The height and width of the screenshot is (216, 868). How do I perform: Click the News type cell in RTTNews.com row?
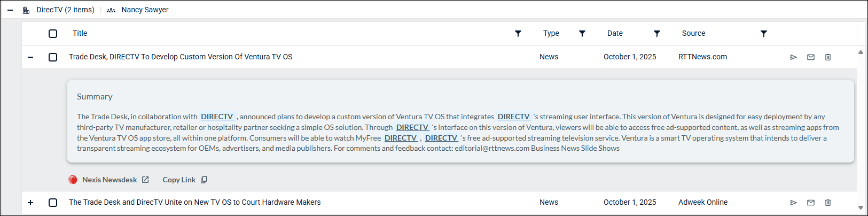tap(549, 57)
